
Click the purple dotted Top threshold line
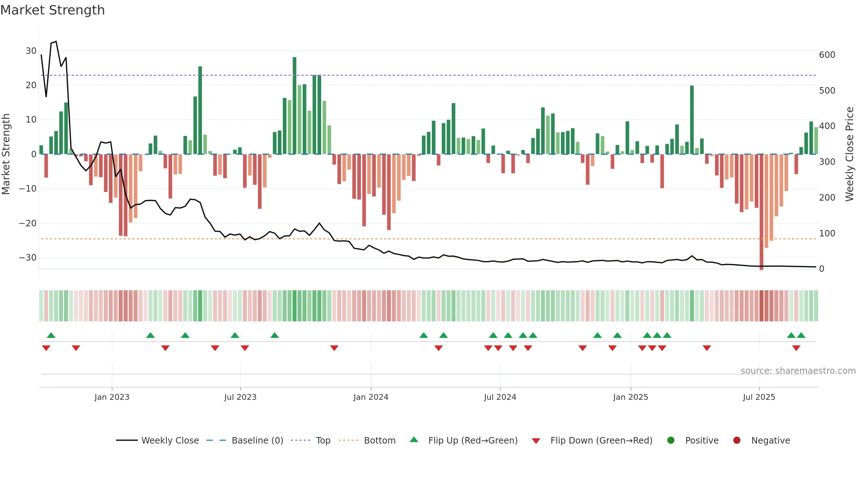point(429,75)
